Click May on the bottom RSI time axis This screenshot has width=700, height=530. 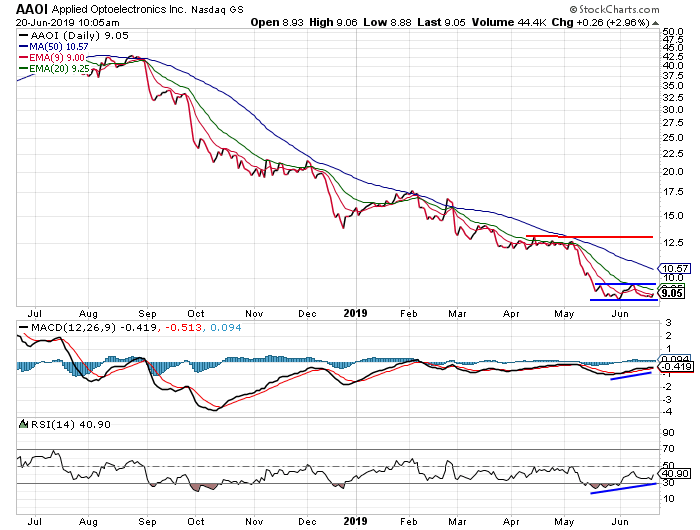(x=564, y=521)
